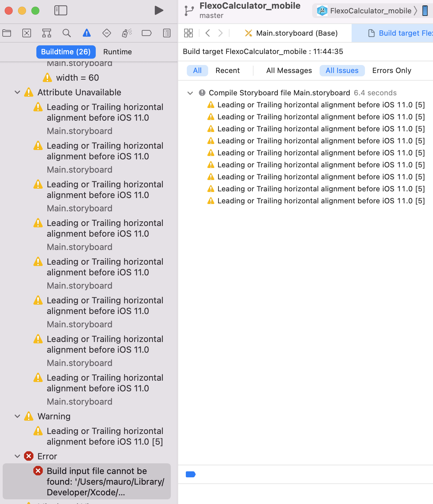This screenshot has height=504, width=433.
Task: Collapse the Attribute Unavailable group
Action: [x=17, y=92]
